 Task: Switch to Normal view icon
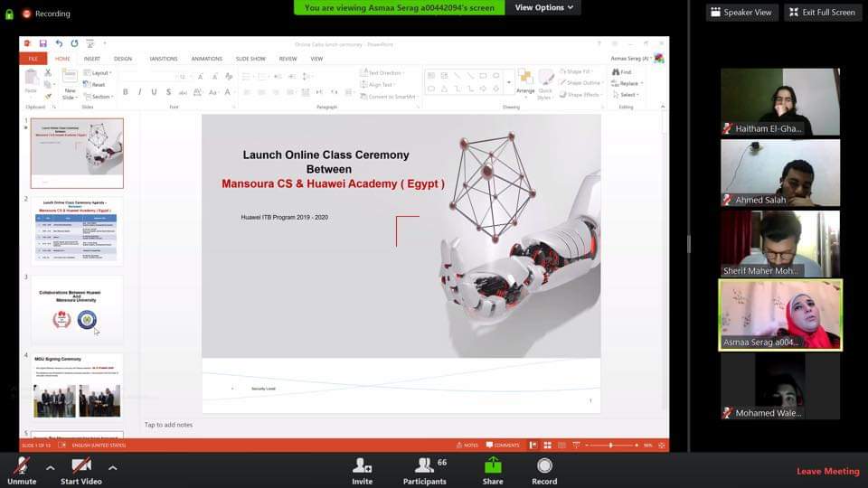[x=533, y=446]
